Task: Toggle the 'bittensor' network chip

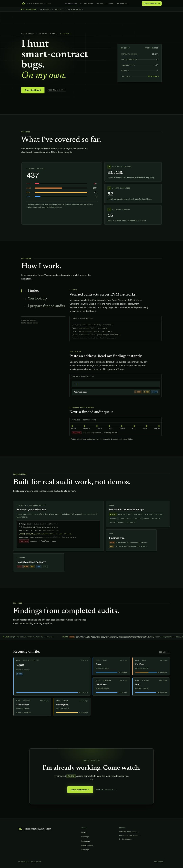Action: (x=131, y=522)
